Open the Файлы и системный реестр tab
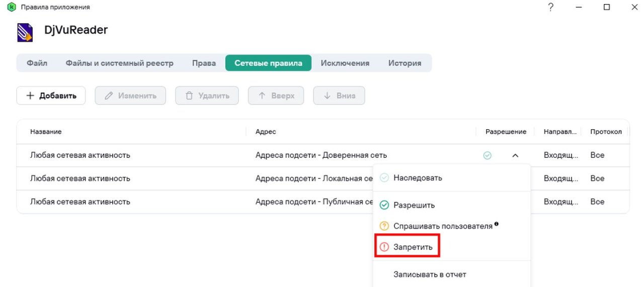This screenshot has height=287, width=644. 119,63
